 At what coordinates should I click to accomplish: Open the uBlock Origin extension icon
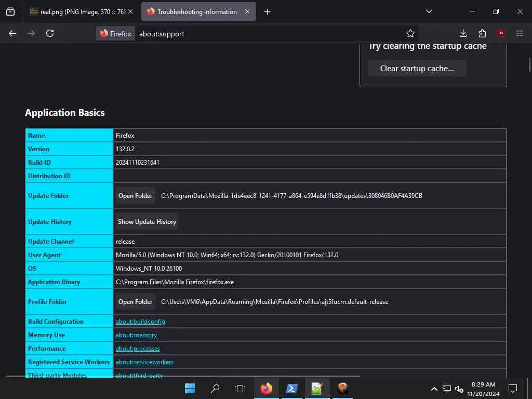[x=501, y=33]
